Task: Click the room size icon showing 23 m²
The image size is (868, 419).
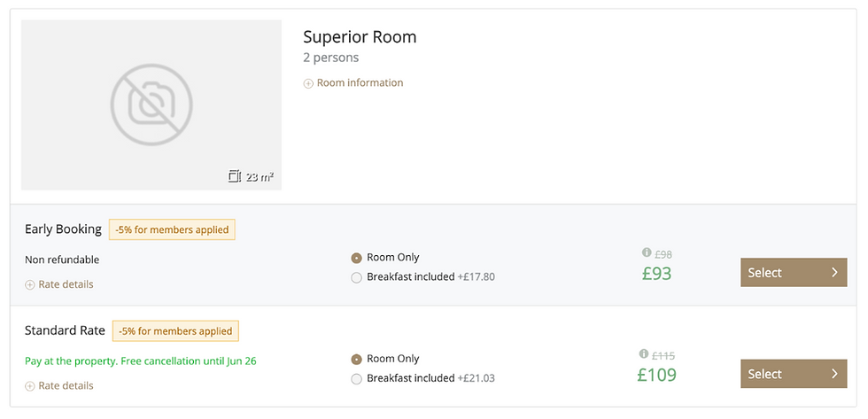Action: click(234, 176)
